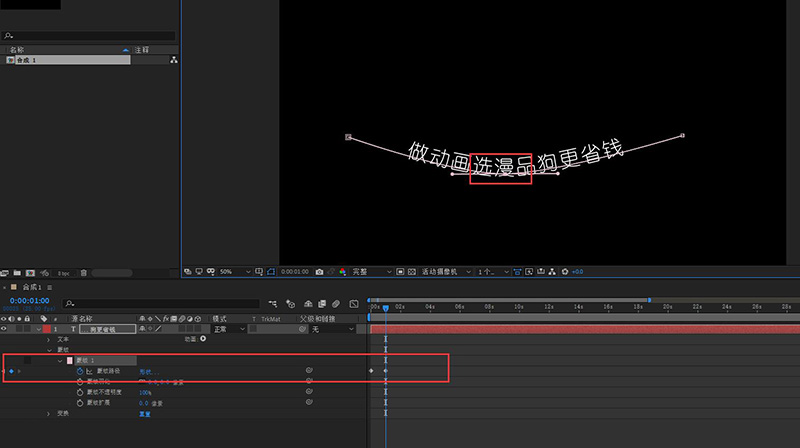Open the 1个 view layout dropdown
This screenshot has height=448, width=800.
493,272
